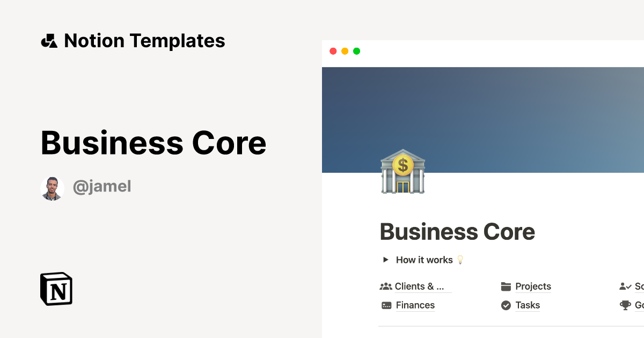
Task: Click the Notion Templates logo icon
Action: coord(49,40)
